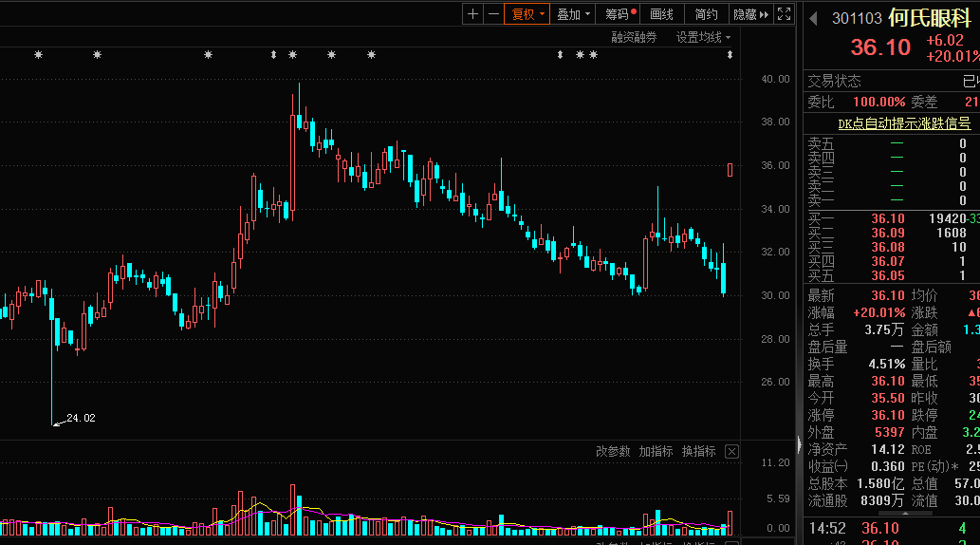Collapse right panel using splitter arrow handle
980x545 pixels.
point(800,444)
